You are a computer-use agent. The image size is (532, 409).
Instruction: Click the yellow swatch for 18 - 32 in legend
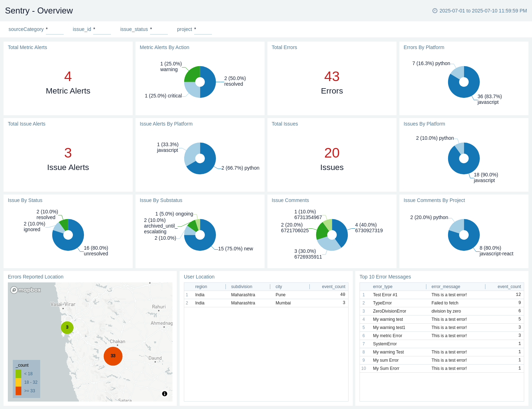[18, 382]
